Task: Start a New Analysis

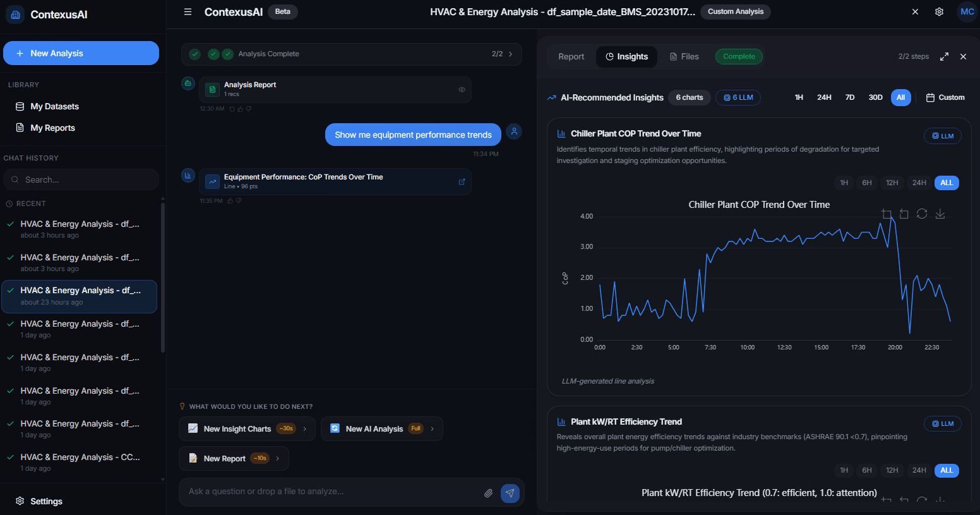Action: pos(81,53)
